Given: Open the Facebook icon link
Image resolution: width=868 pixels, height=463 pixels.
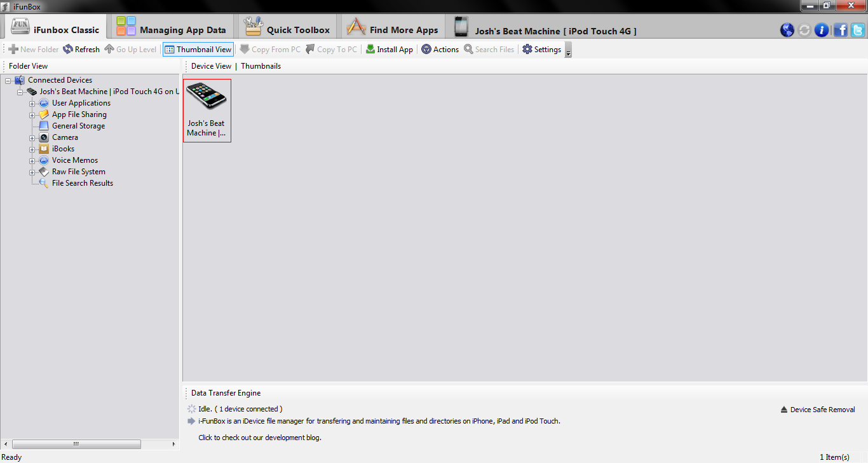Looking at the screenshot, I should tap(840, 30).
